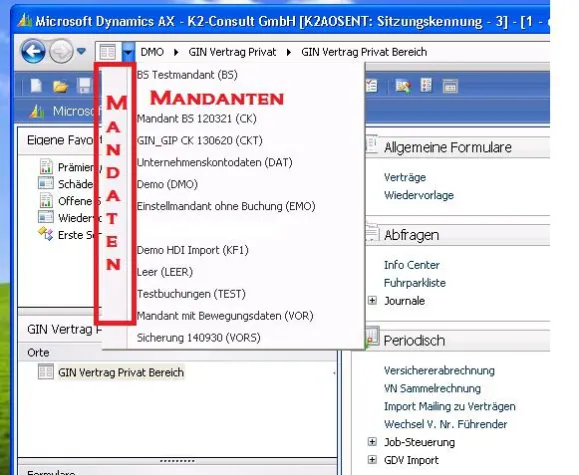Screen dimensions: 579x475
Task: Open the navigation history dropdown arrow
Action: click(x=82, y=51)
